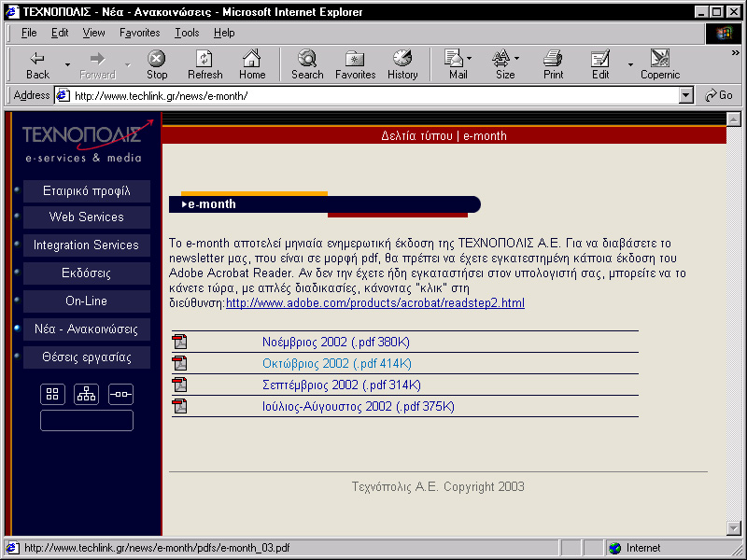Go to Integration Services section
This screenshot has height=560, width=747.
(87, 245)
